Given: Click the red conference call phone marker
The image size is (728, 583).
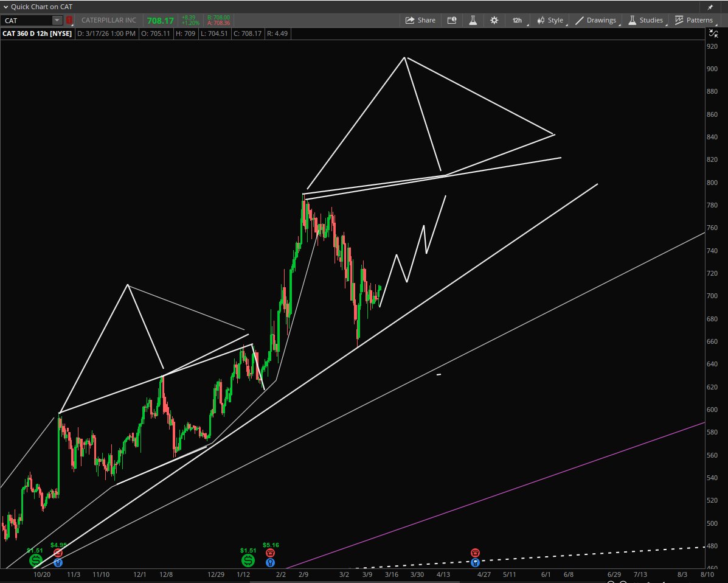Looking at the screenshot, I should pyautogui.click(x=269, y=552).
